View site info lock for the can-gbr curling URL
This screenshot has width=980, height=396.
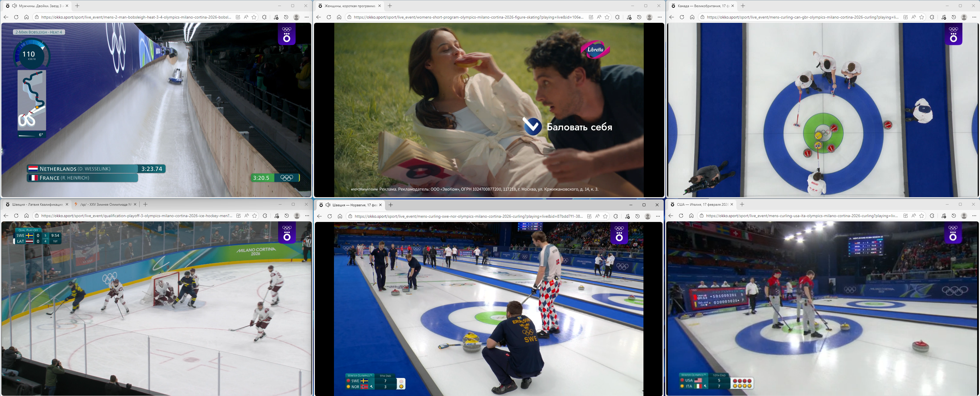pos(702,17)
